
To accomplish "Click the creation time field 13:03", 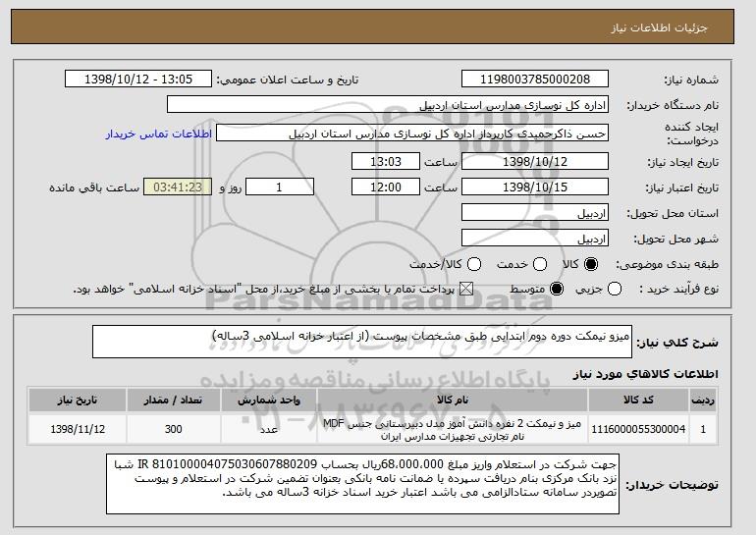I will (x=386, y=161).
